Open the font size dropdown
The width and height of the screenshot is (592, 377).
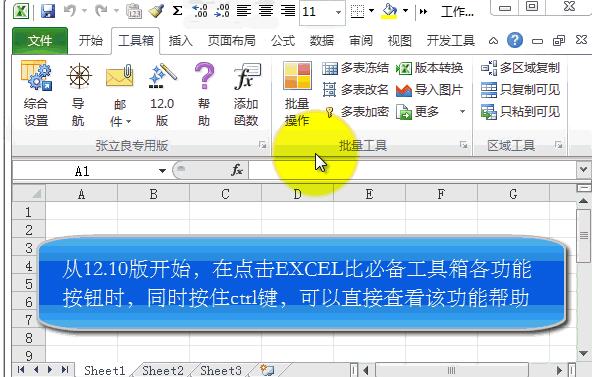[x=338, y=12]
